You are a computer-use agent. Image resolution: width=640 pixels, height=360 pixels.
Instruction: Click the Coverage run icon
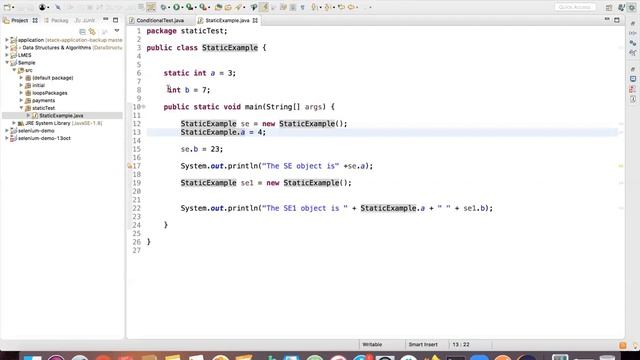[189, 7]
